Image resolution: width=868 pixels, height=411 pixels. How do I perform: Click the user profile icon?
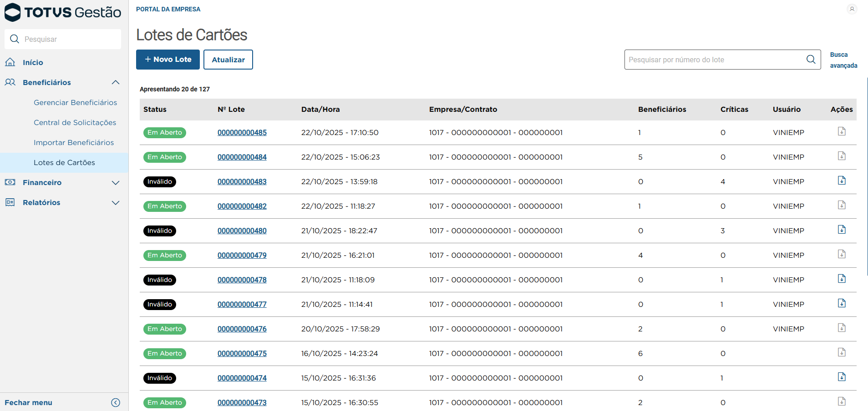pos(852,9)
